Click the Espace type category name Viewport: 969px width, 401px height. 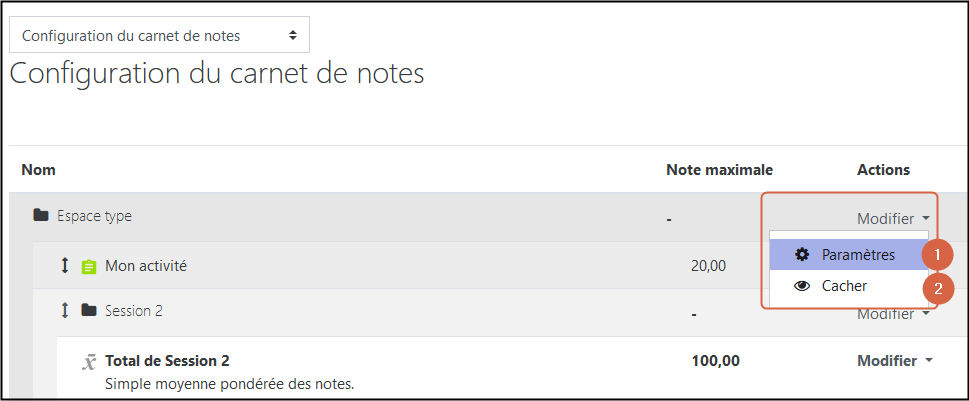pyautogui.click(x=94, y=216)
